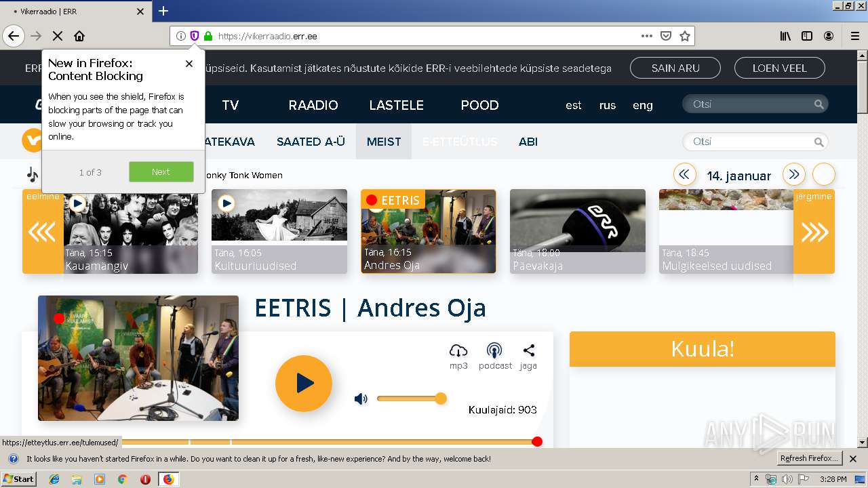Click the red progress bar marker
868x488 pixels.
pyautogui.click(x=537, y=442)
